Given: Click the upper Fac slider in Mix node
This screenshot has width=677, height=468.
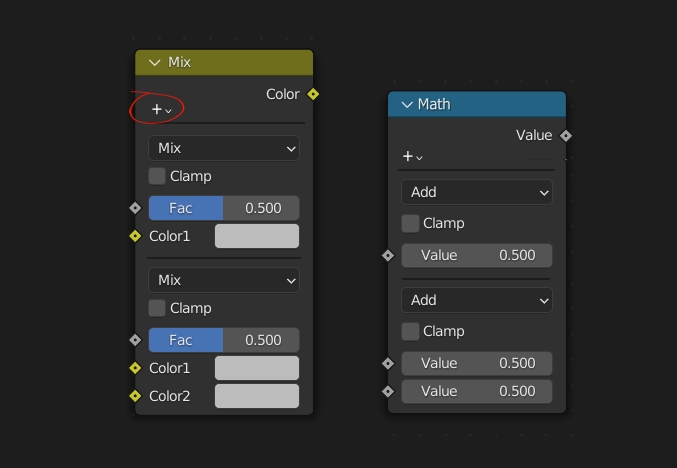Looking at the screenshot, I should click(x=224, y=208).
